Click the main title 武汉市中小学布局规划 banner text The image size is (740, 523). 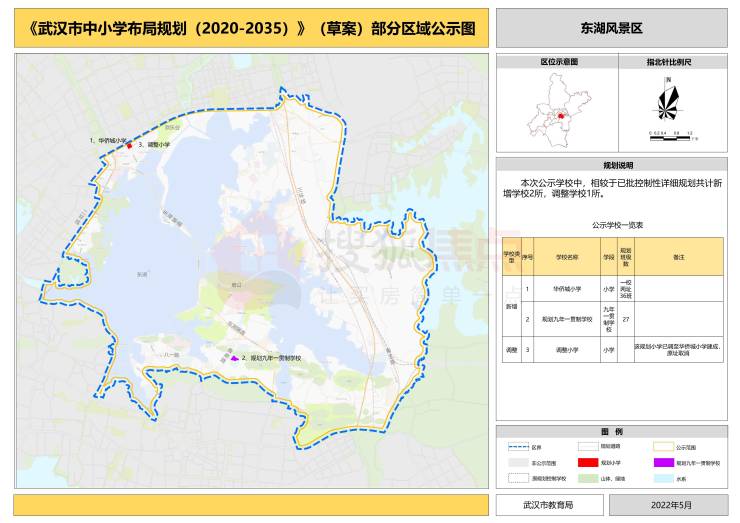pyautogui.click(x=251, y=29)
